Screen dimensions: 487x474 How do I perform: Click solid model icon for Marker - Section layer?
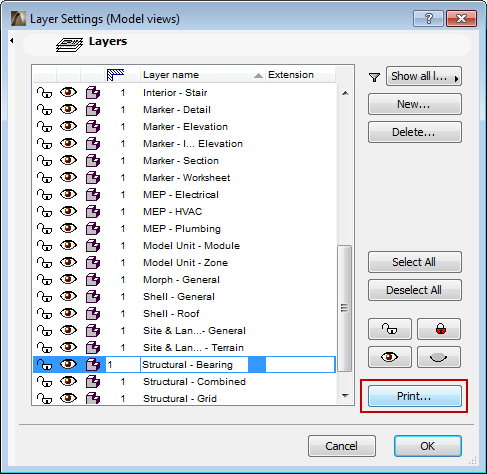93,161
